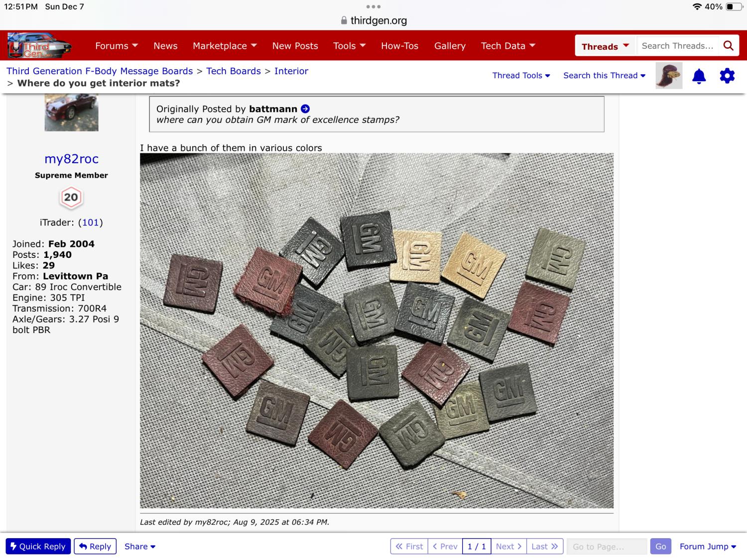
Task: Click the reputation badge showing 20
Action: (71, 197)
